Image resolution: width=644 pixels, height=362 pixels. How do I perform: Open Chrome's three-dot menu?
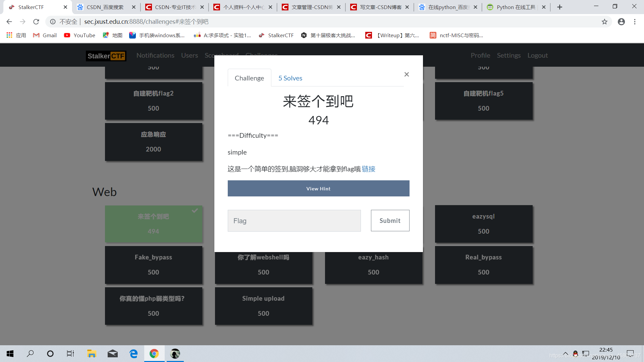pyautogui.click(x=635, y=22)
